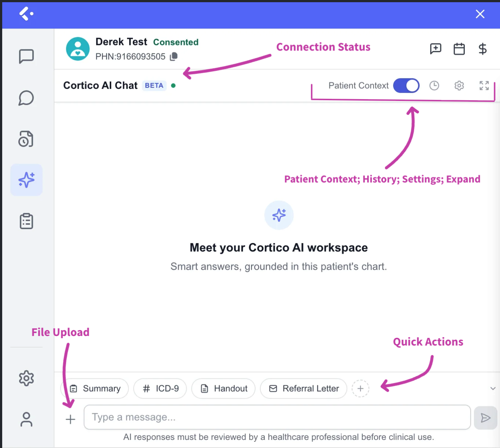Click the new message plus icon
The height and width of the screenshot is (448, 500).
(436, 49)
